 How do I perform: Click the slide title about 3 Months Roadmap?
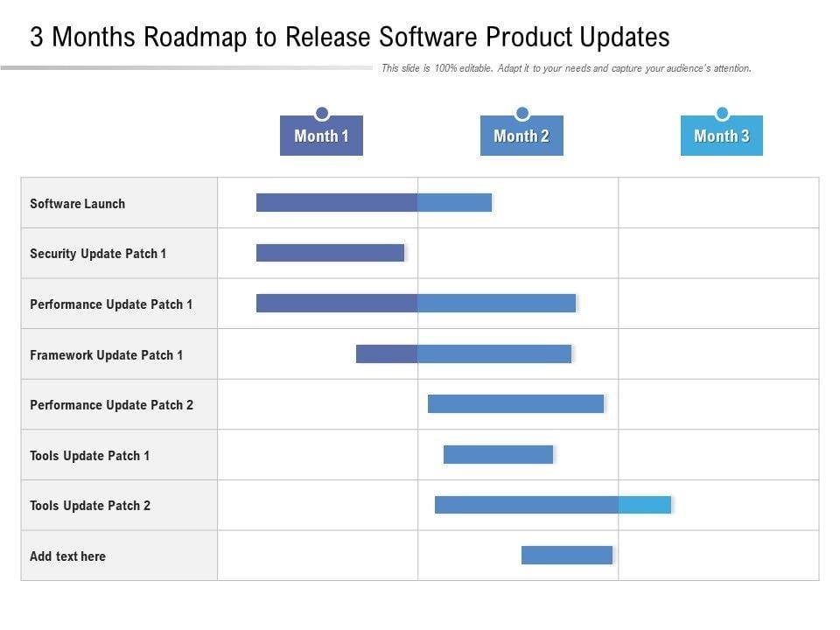click(x=350, y=37)
